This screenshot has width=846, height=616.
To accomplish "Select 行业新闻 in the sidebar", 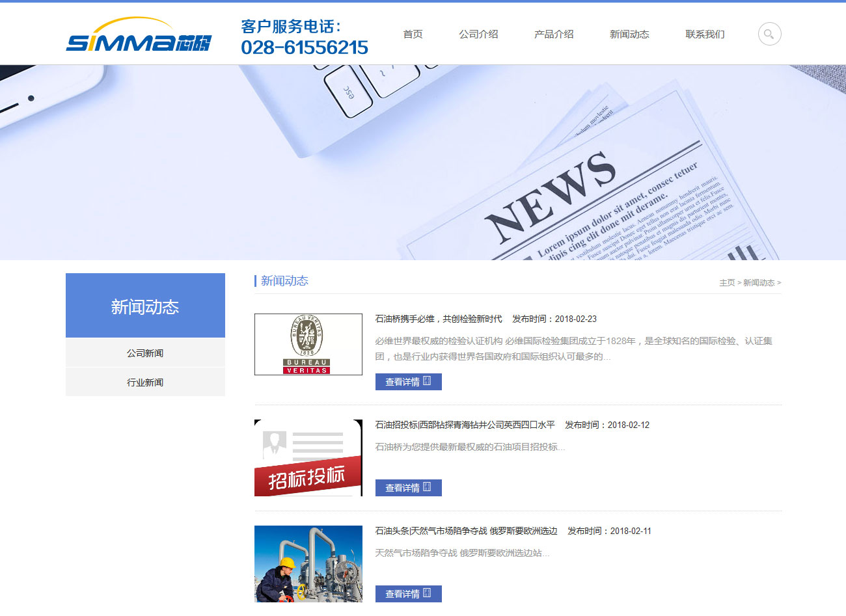I will (145, 382).
